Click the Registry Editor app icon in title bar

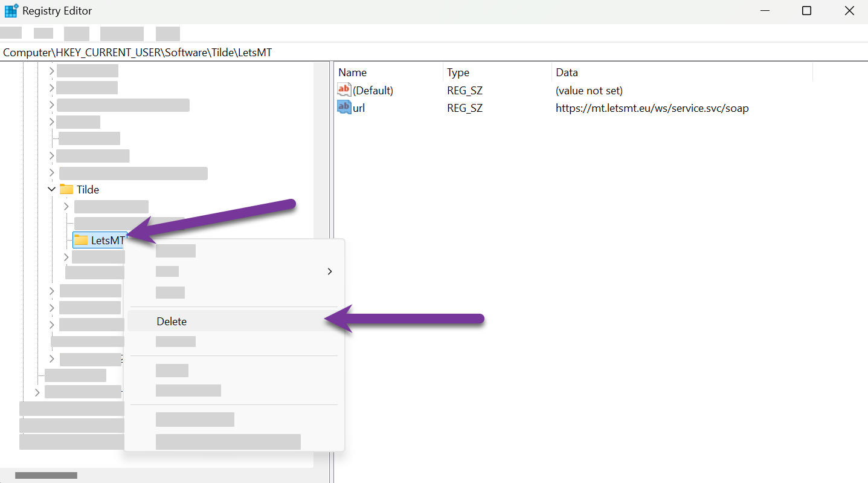click(11, 11)
